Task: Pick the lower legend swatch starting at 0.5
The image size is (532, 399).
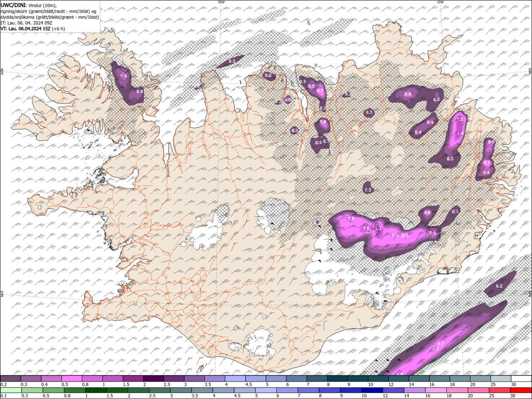Action: click(53, 390)
